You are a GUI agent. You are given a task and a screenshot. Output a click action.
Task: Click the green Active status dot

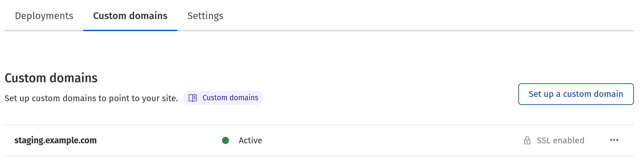tap(226, 141)
